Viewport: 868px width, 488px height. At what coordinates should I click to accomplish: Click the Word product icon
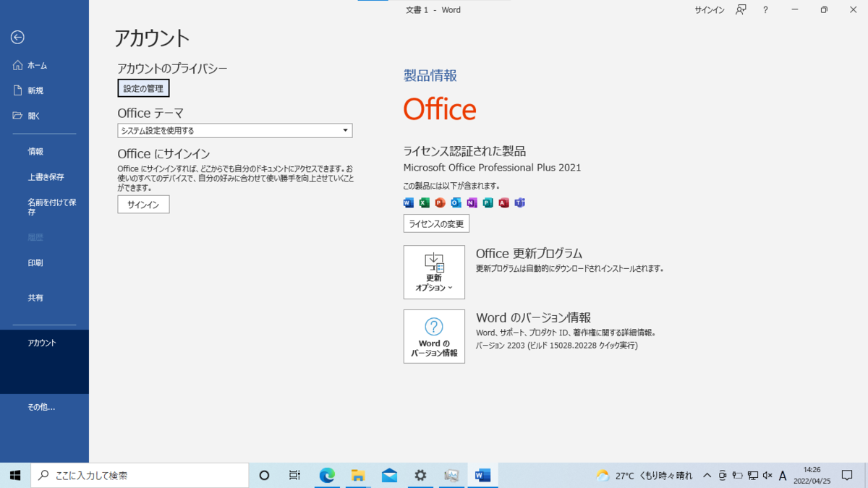[409, 203]
